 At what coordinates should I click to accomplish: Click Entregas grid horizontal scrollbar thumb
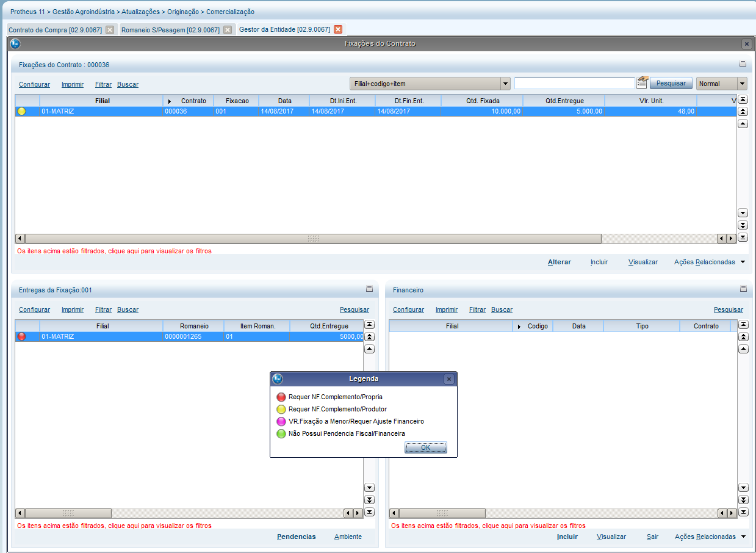pyautogui.click(x=68, y=513)
